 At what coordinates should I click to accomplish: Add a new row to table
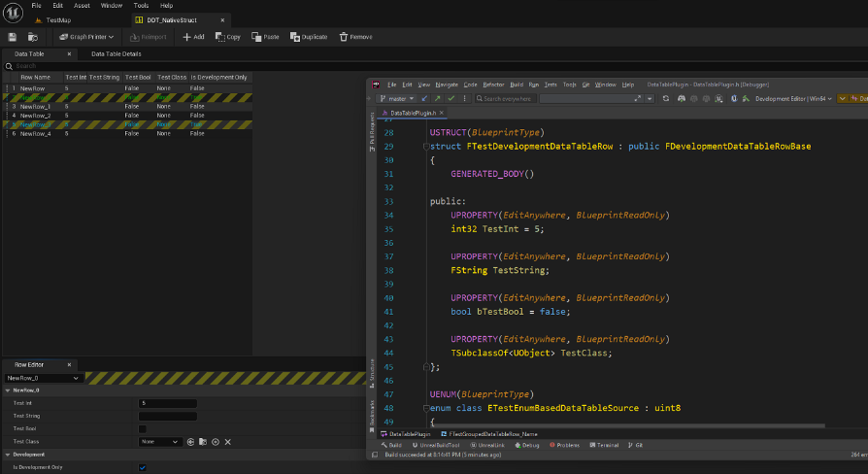tap(194, 37)
